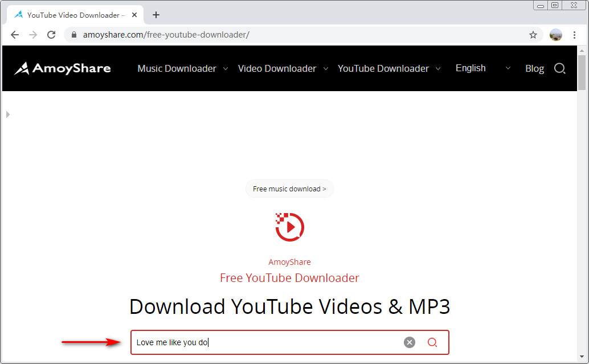Close the browser window
Viewport: 589px width, 364px height.
574,5
